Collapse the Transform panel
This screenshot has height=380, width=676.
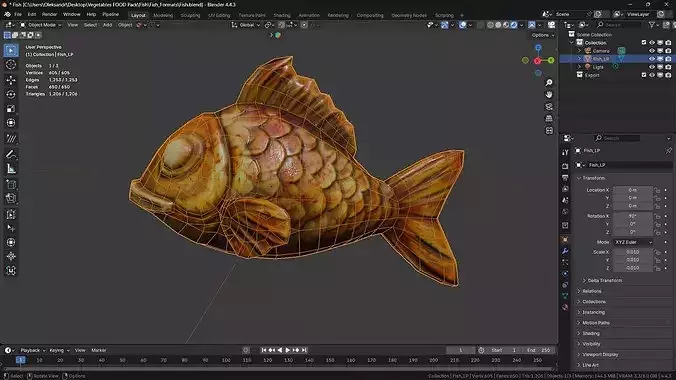593,178
